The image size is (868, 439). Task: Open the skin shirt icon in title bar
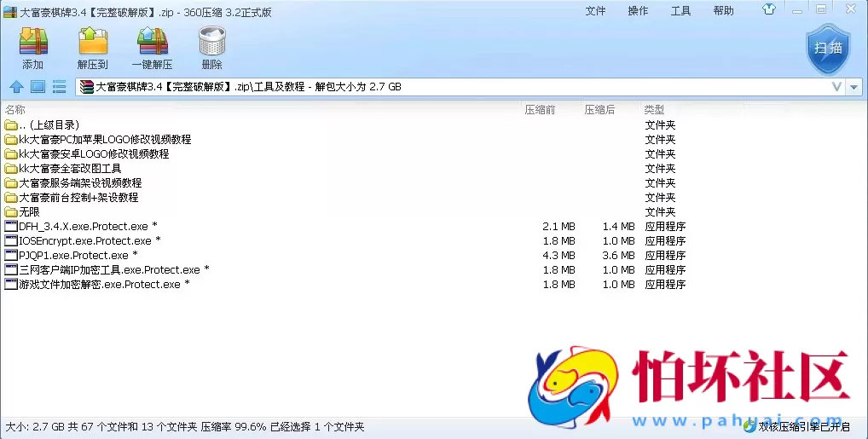coord(769,9)
